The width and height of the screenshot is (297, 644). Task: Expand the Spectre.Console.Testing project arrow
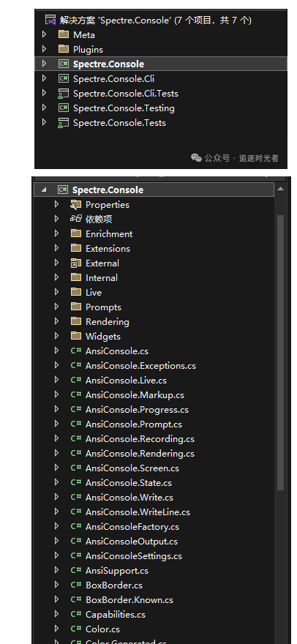pos(44,108)
